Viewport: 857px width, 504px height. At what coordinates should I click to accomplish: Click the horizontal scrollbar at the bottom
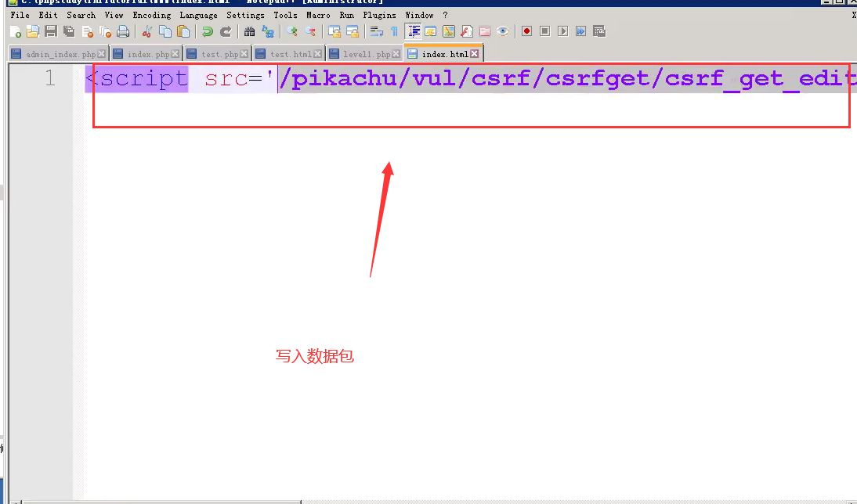click(x=161, y=502)
